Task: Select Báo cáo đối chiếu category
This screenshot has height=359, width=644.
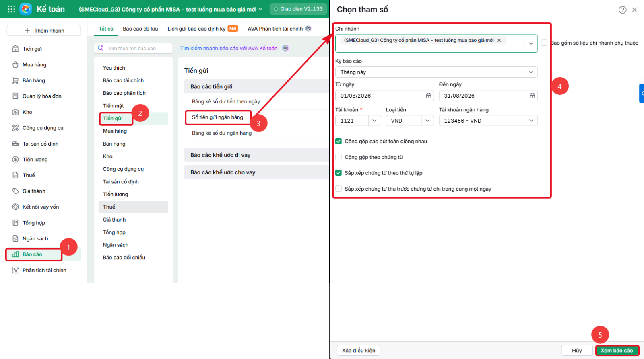Action: click(x=124, y=257)
